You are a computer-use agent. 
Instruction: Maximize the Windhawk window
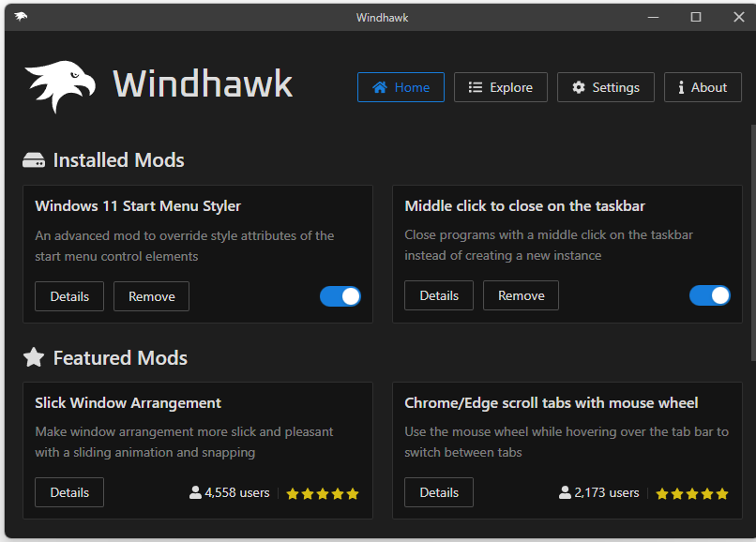point(696,18)
